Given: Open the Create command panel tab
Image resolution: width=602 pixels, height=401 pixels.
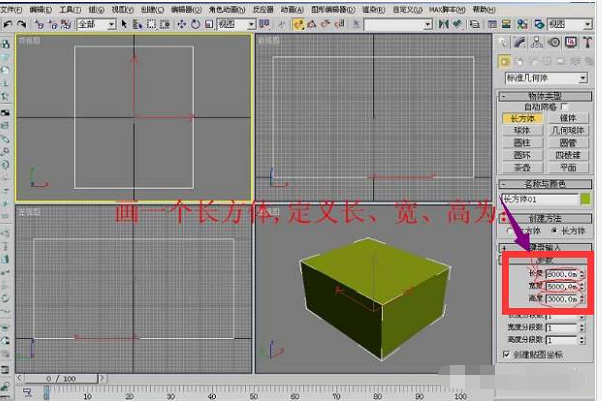Looking at the screenshot, I should click(x=503, y=43).
